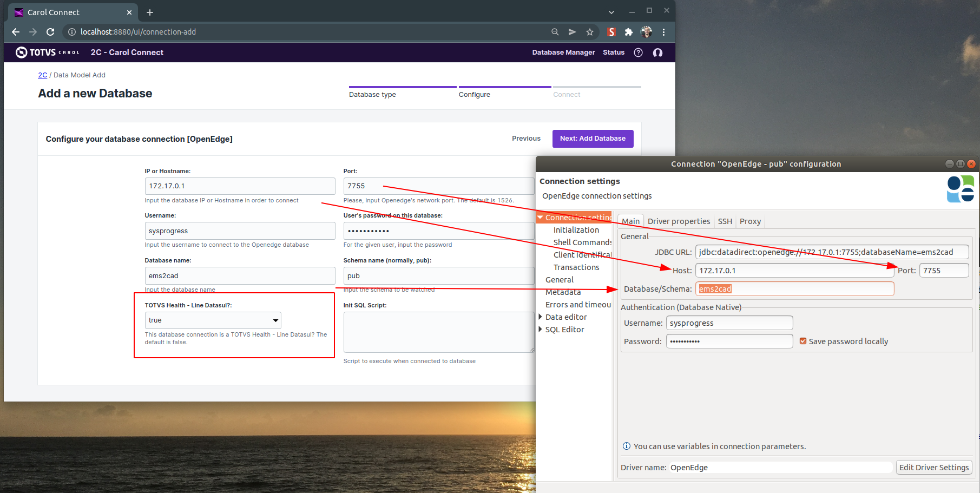Toggle Save password locally checkbox
Screen dimensions: 980x493
(x=803, y=341)
